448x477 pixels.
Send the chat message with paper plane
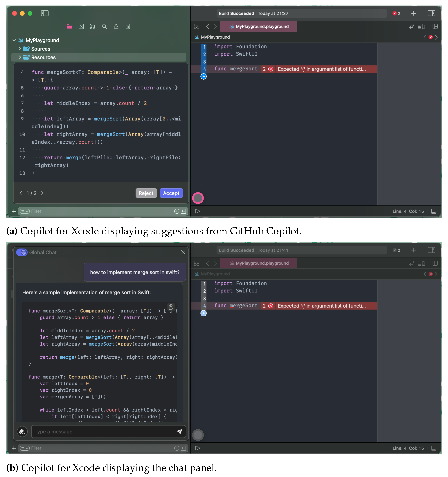pyautogui.click(x=179, y=431)
